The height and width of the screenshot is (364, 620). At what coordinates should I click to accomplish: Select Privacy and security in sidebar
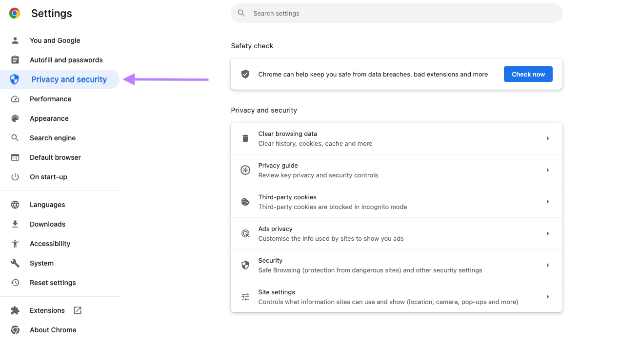coord(60,79)
